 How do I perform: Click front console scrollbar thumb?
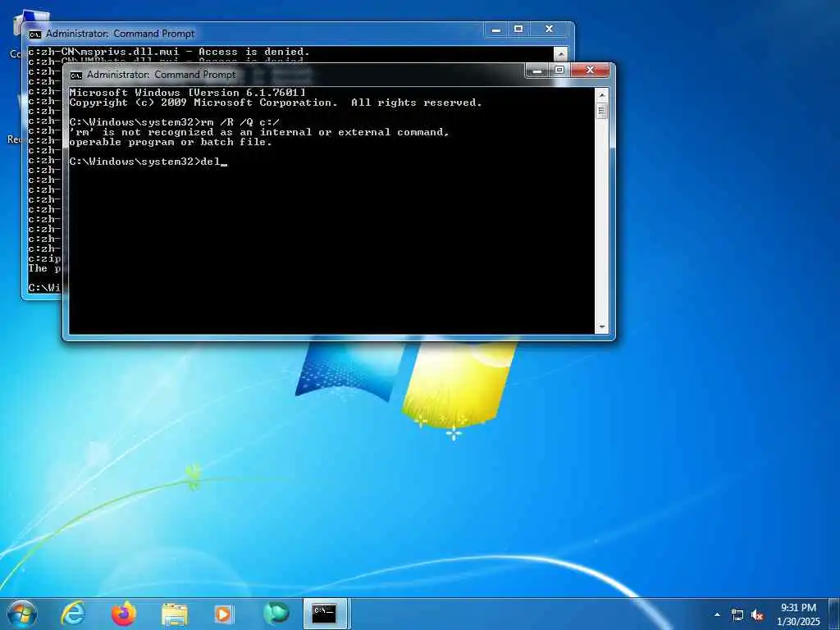(601, 111)
